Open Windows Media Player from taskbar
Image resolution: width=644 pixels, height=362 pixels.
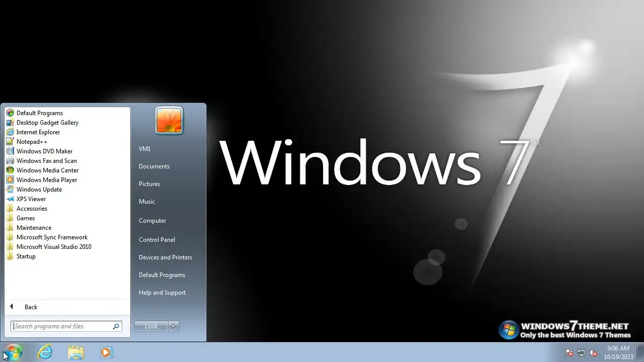click(106, 352)
